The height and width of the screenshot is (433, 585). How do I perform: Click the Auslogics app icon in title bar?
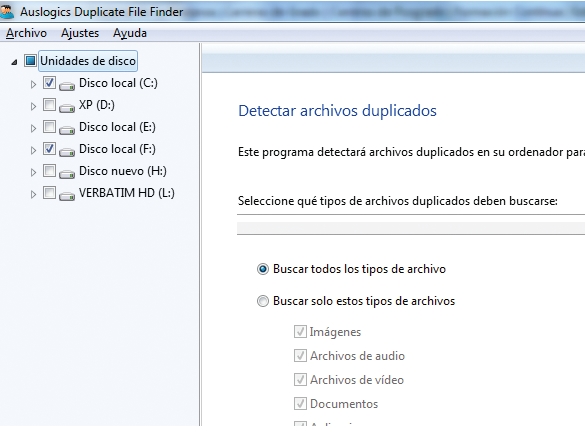6,12
